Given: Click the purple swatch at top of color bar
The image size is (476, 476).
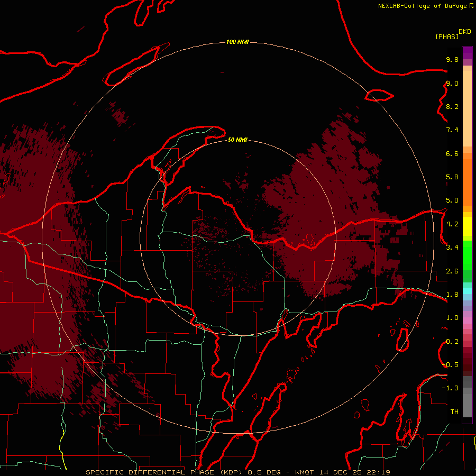Looking at the screenshot, I should pyautogui.click(x=467, y=53).
